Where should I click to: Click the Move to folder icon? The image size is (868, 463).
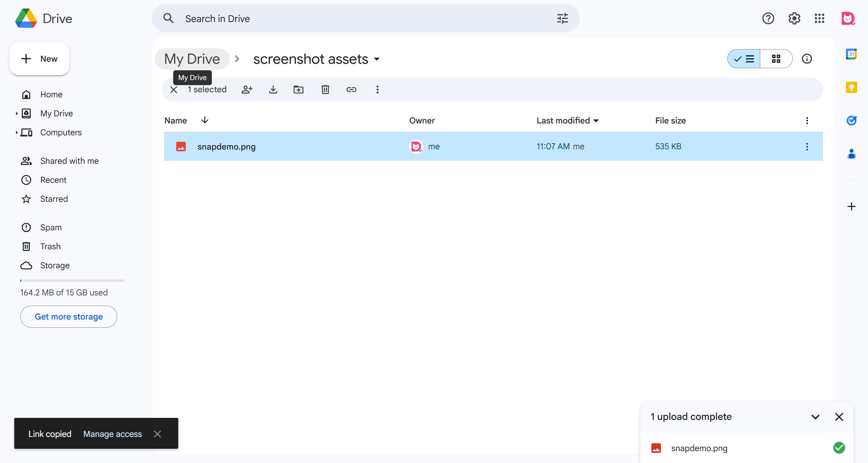(298, 90)
